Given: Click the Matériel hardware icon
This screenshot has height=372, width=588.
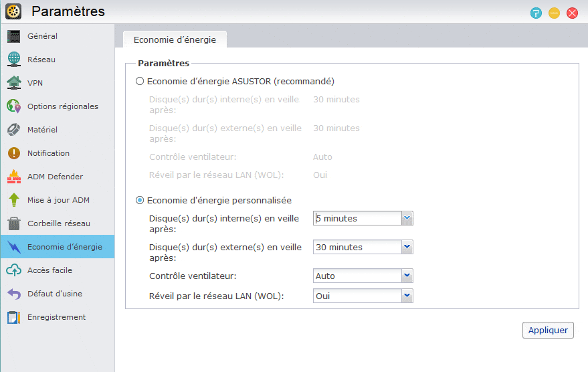Looking at the screenshot, I should pos(14,130).
